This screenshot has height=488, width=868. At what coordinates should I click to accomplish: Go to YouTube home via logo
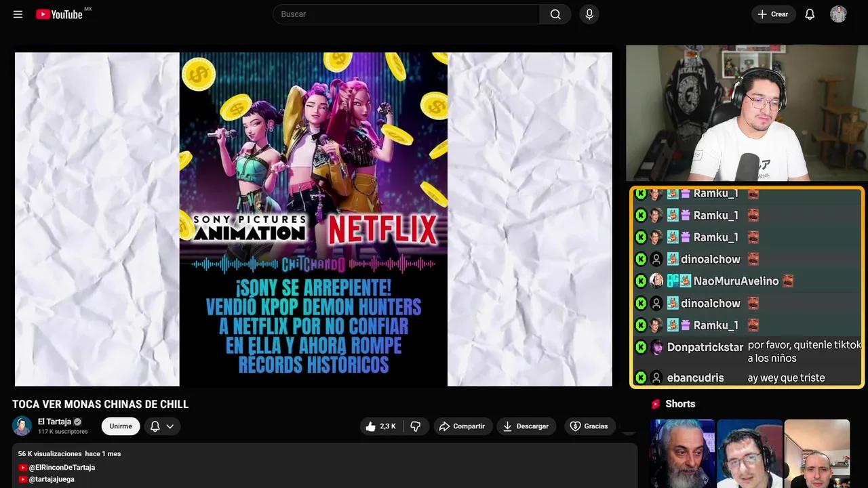point(60,14)
